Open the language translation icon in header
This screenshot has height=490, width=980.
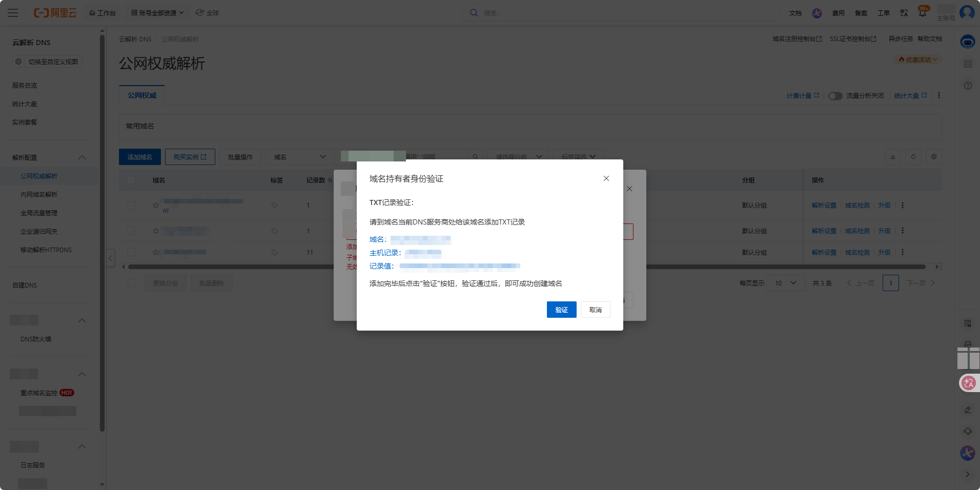point(904,13)
